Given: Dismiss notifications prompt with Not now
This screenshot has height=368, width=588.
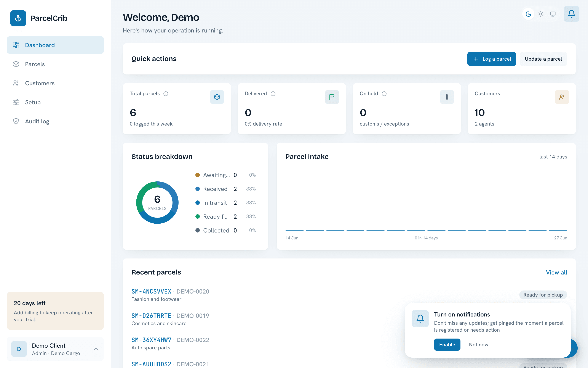Looking at the screenshot, I should pos(478,345).
